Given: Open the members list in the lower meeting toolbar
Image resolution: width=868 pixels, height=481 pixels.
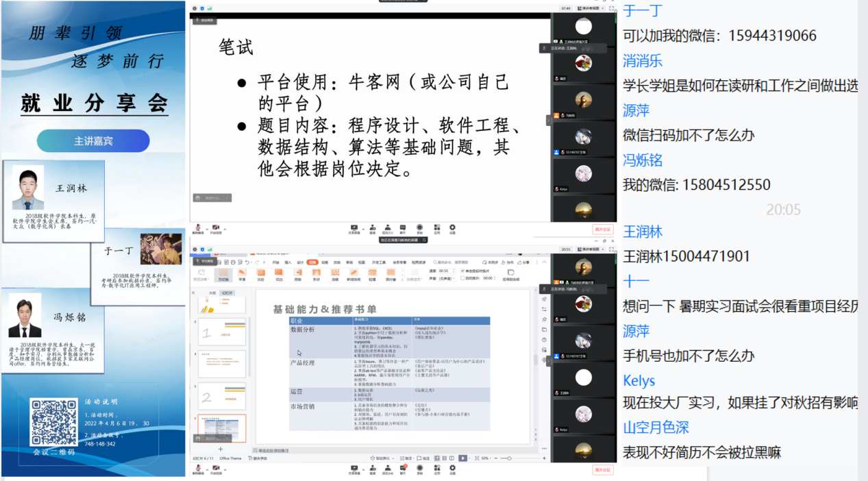Looking at the screenshot, I should [x=388, y=468].
